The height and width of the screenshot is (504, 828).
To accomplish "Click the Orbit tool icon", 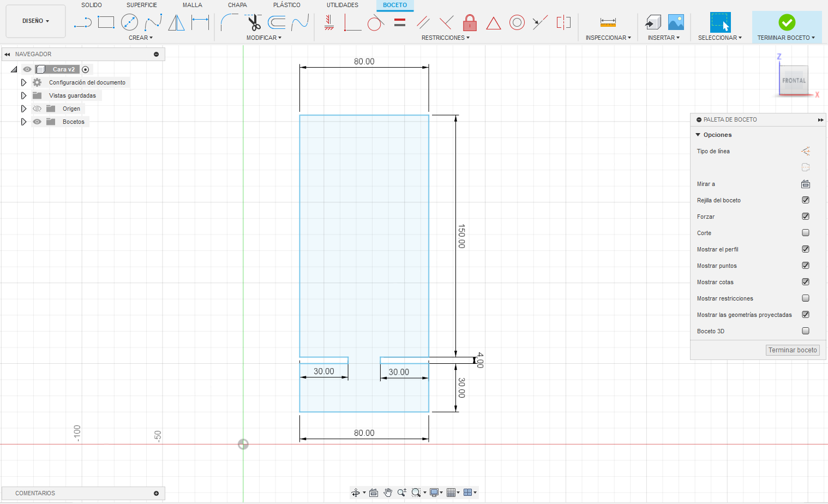I will [356, 493].
